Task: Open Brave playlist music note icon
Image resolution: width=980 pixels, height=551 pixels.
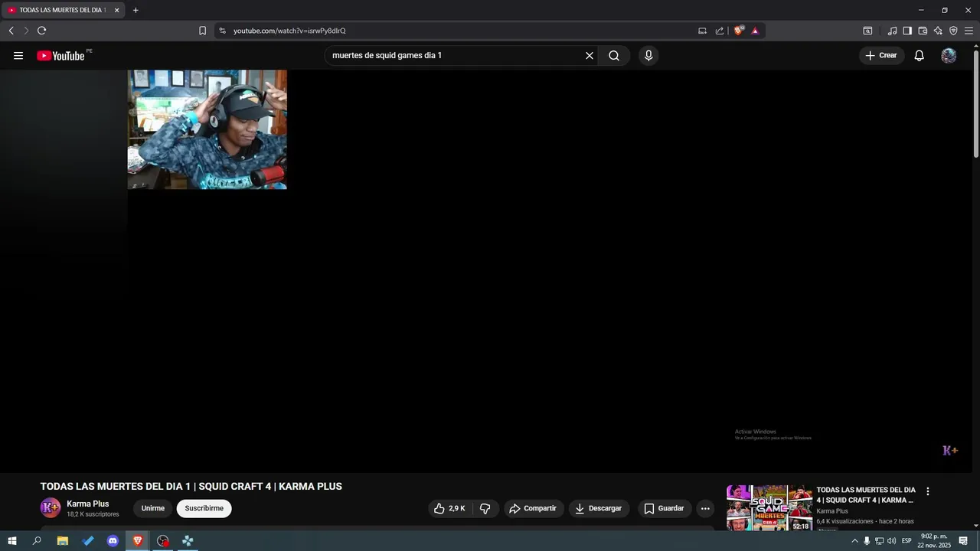Action: [892, 31]
